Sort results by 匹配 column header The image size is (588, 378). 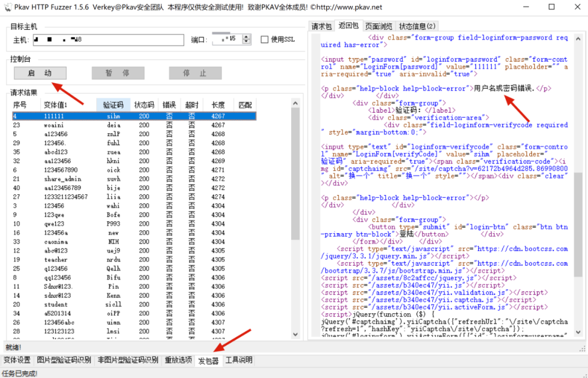click(x=245, y=105)
